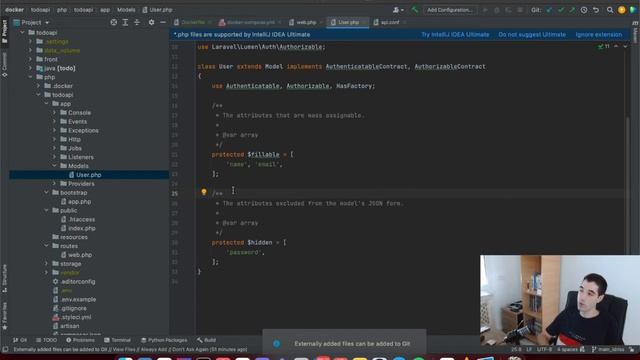Open Project panel settings gear
The image size is (640, 360).
(151, 22)
